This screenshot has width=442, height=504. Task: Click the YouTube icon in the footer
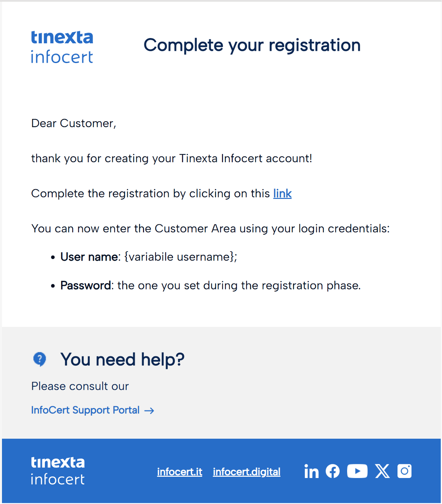(357, 471)
